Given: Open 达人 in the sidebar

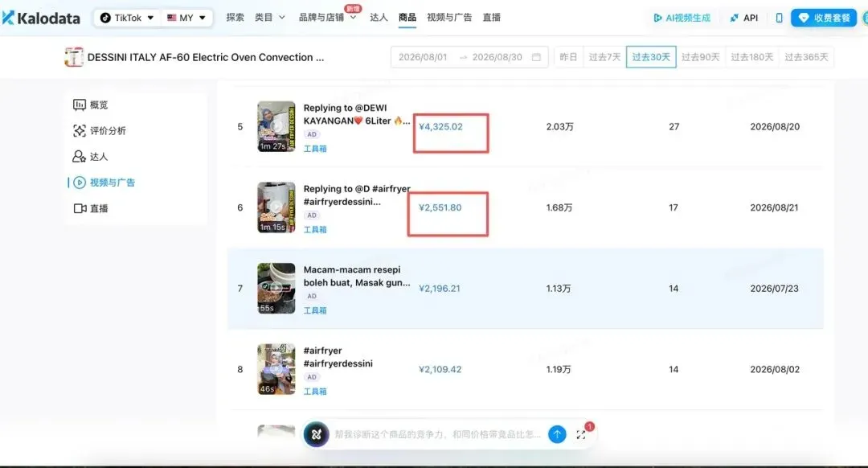Looking at the screenshot, I should point(90,157).
